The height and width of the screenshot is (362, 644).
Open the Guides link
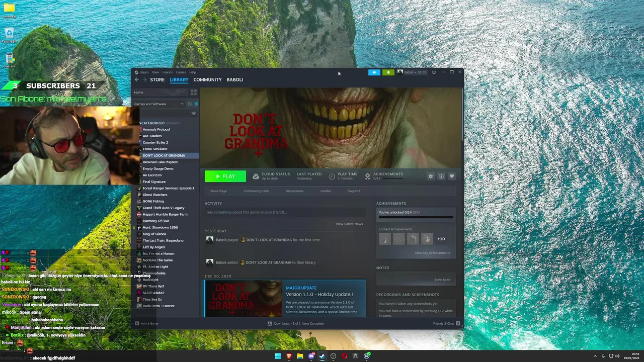pyautogui.click(x=326, y=191)
